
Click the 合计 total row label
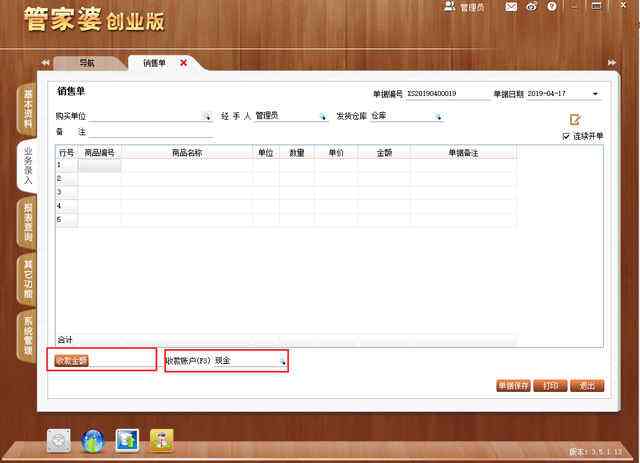click(x=65, y=340)
